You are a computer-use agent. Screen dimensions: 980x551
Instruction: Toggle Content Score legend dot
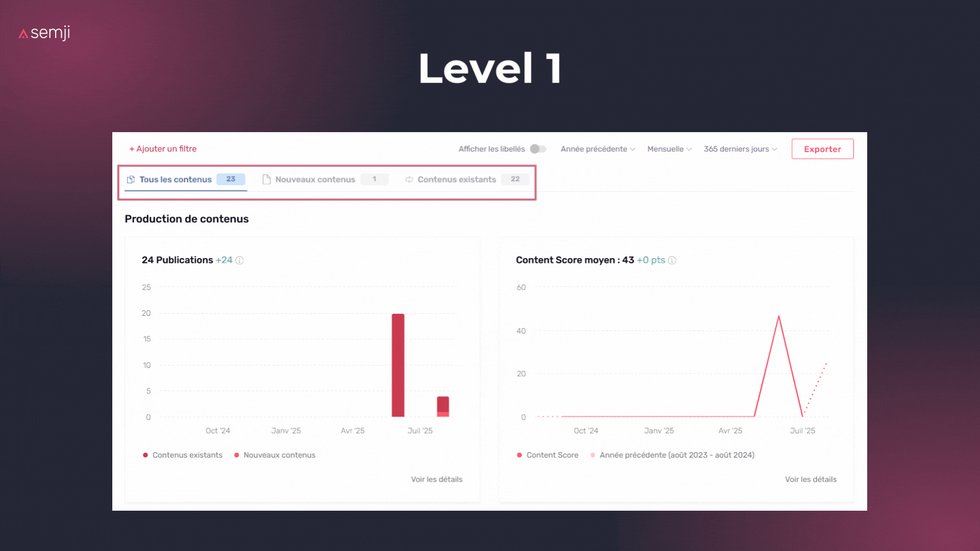tap(520, 455)
